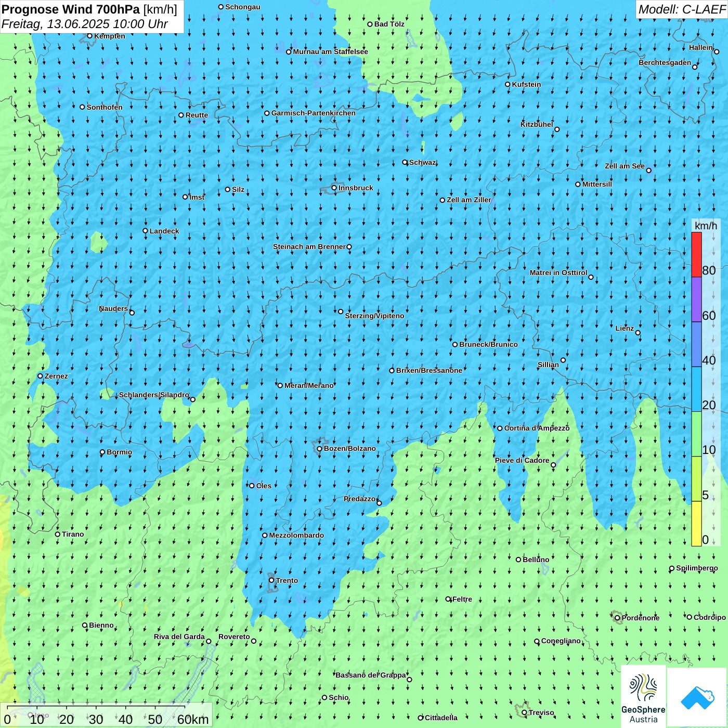Image resolution: width=728 pixels, height=728 pixels.
Task: Click the Belluno label
Action: tap(536, 560)
